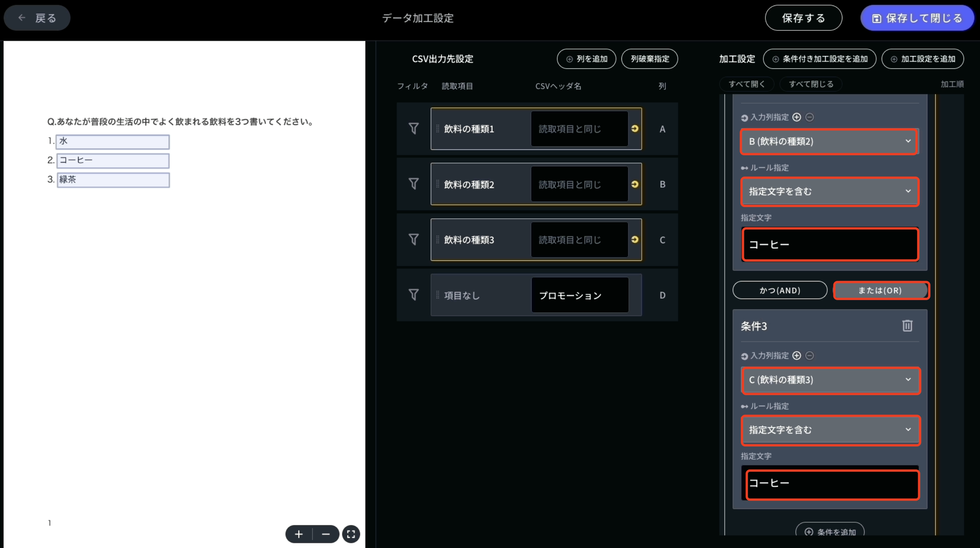Open the C (飲料の種類3) input column dropdown
980x548 pixels.
831,380
